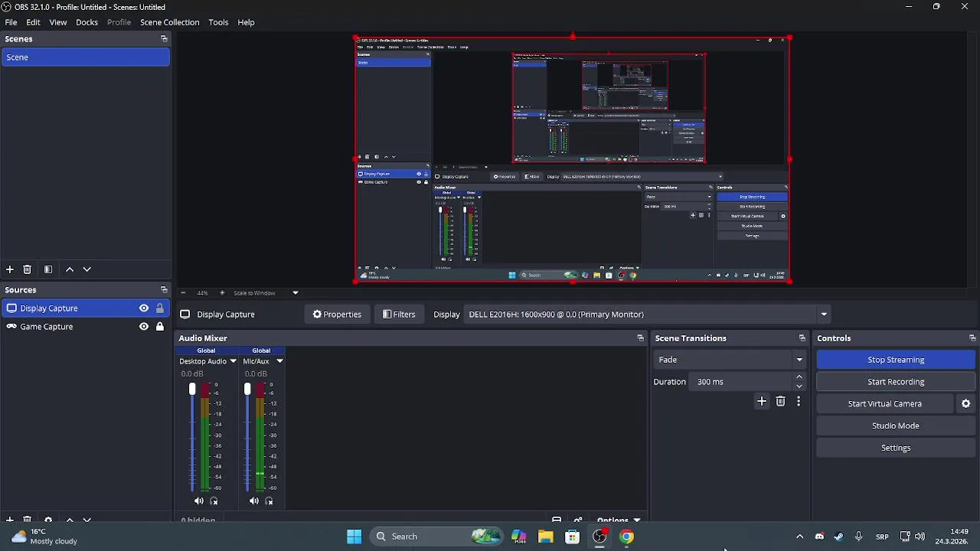This screenshot has width=980, height=551.
Task: Add a configurable transition with plus icon
Action: (762, 402)
